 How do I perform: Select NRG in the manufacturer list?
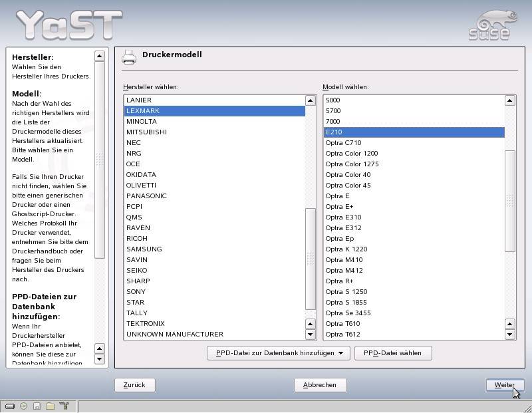click(x=214, y=154)
